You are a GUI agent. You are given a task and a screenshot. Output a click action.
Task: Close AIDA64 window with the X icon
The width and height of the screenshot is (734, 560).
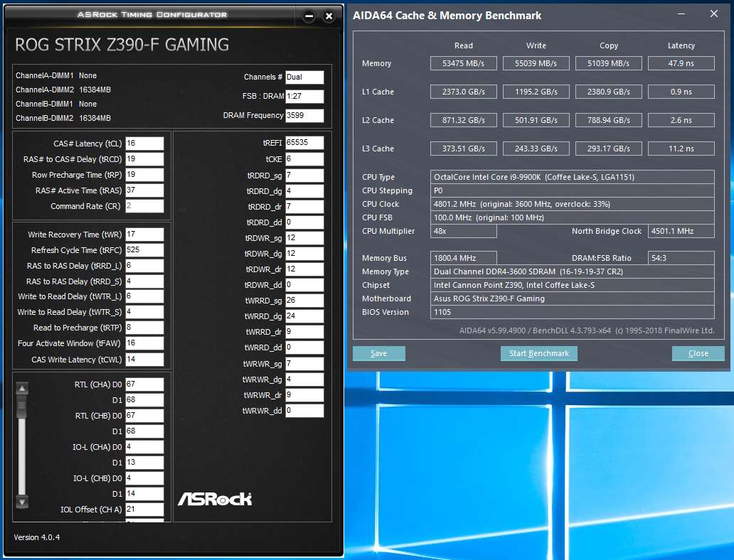tap(714, 14)
